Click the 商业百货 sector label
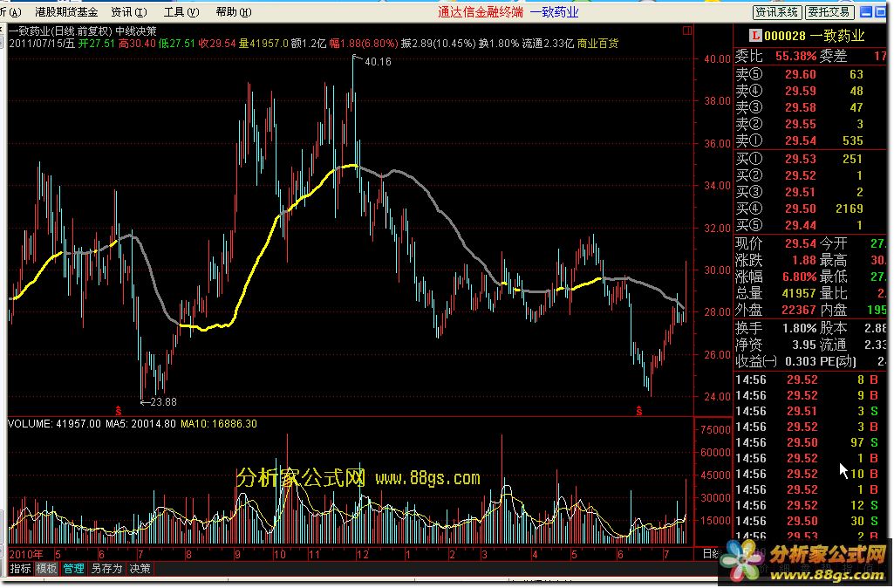This screenshot has width=894, height=588. pos(597,44)
